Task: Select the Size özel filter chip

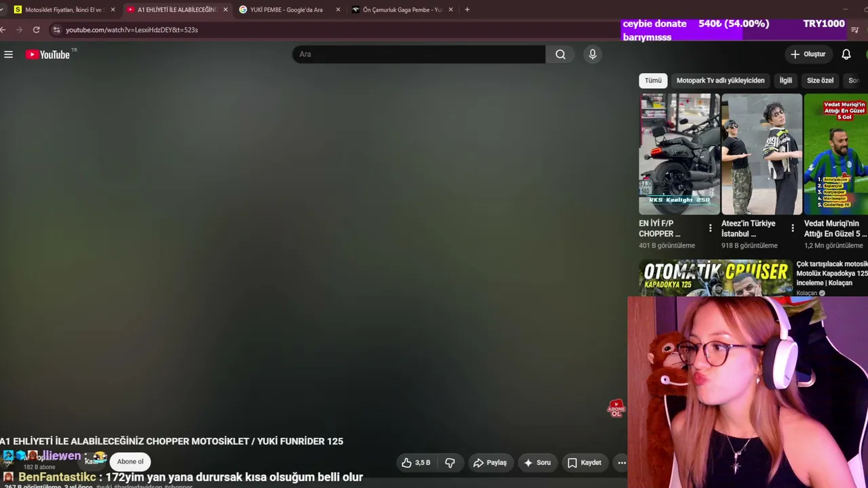Action: tap(820, 81)
